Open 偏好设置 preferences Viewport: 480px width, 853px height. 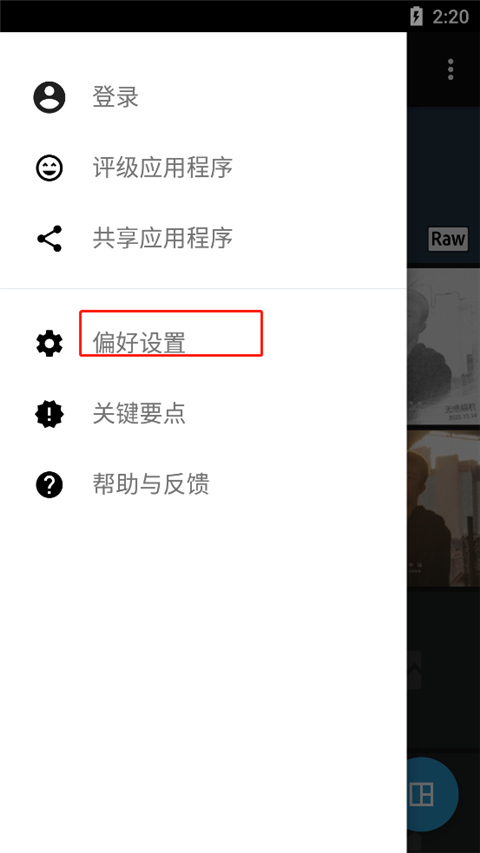139,343
